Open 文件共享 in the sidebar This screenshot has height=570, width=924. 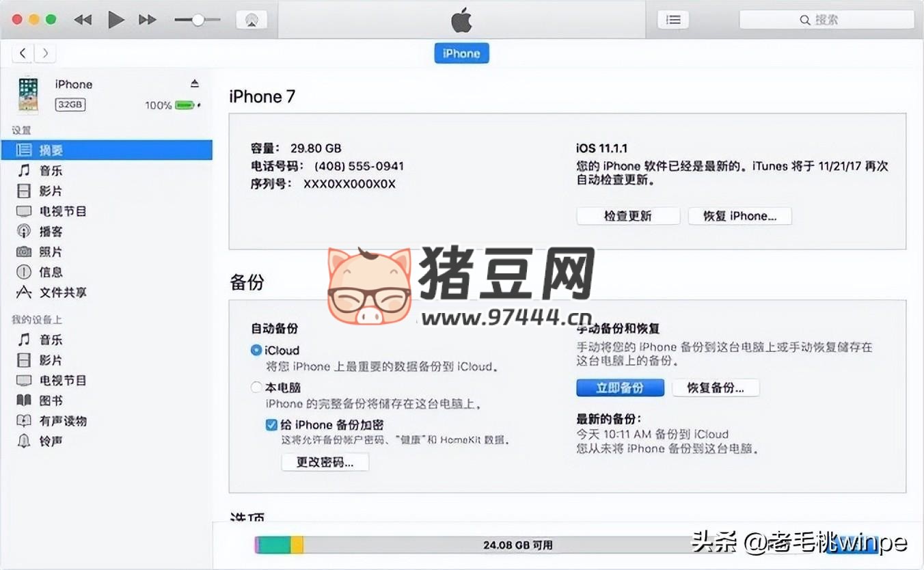(x=63, y=292)
